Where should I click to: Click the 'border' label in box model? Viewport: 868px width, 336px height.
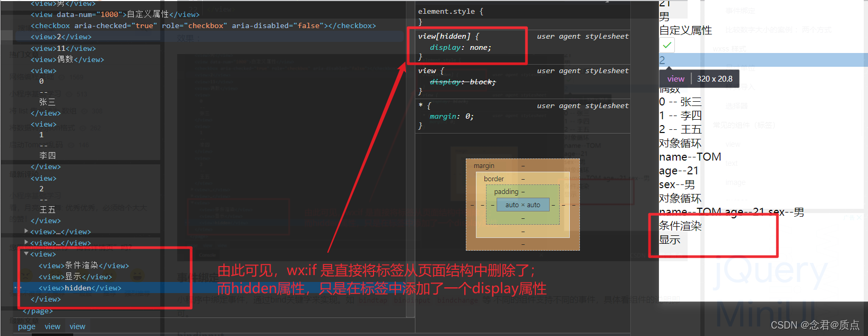[x=494, y=179]
